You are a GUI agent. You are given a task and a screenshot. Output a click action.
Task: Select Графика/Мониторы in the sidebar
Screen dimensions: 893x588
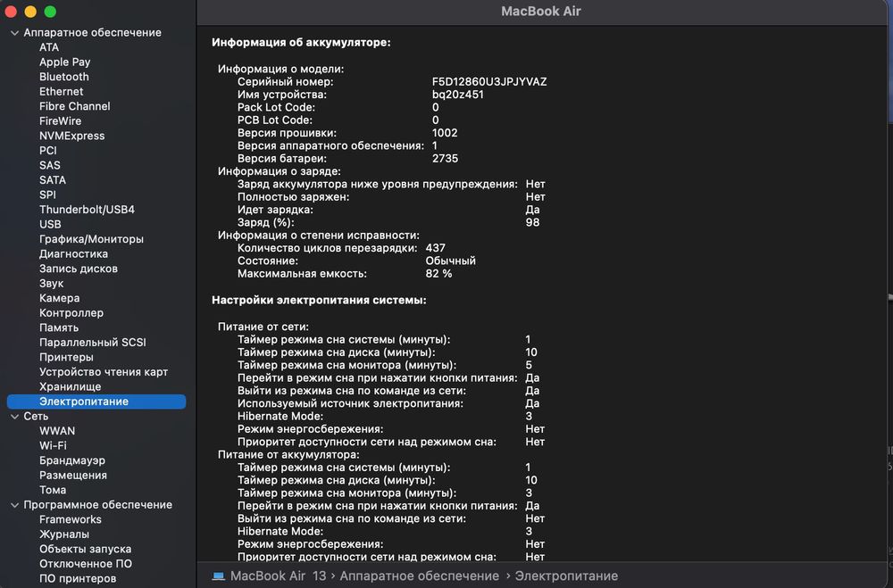91,239
